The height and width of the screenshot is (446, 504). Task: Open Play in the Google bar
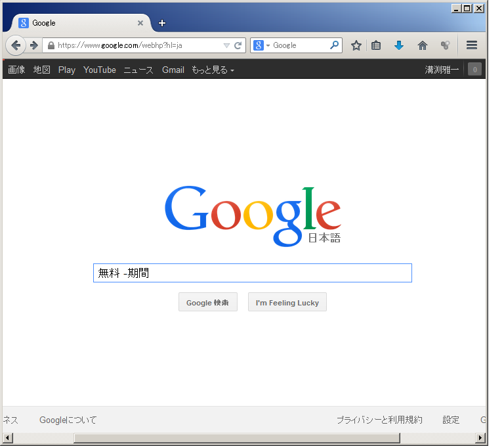click(66, 70)
